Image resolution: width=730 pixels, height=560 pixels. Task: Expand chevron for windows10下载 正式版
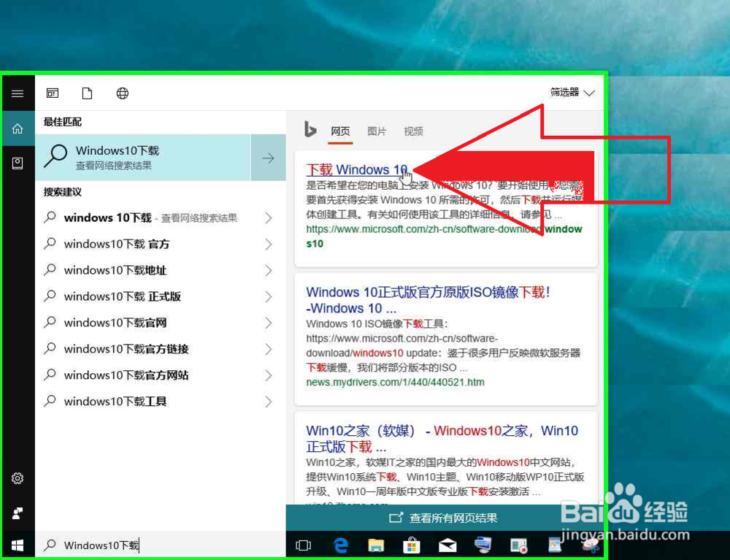point(268,296)
